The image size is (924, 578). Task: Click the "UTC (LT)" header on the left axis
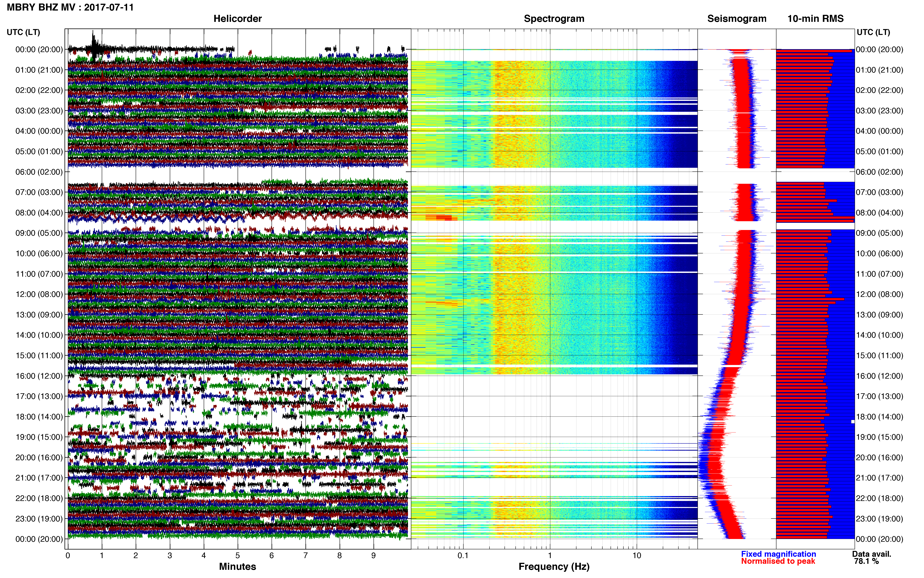pos(23,32)
